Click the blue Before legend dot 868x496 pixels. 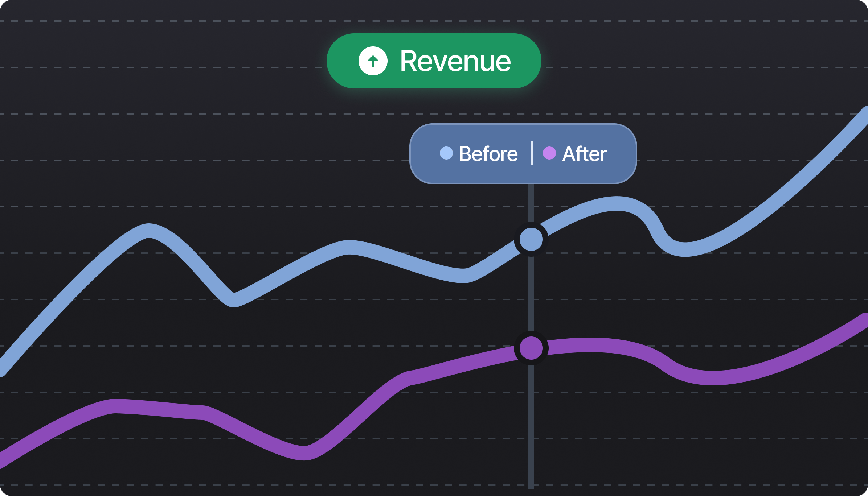point(446,153)
